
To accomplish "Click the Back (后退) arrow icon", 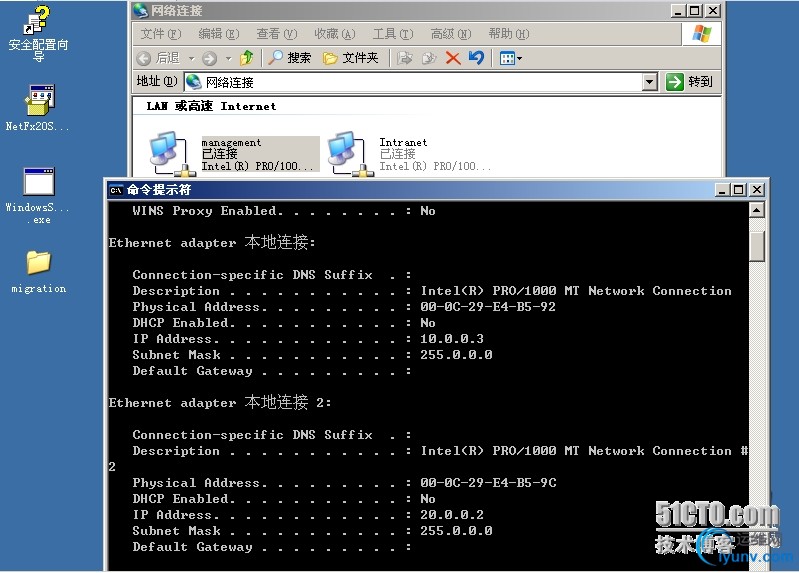I will (144, 59).
